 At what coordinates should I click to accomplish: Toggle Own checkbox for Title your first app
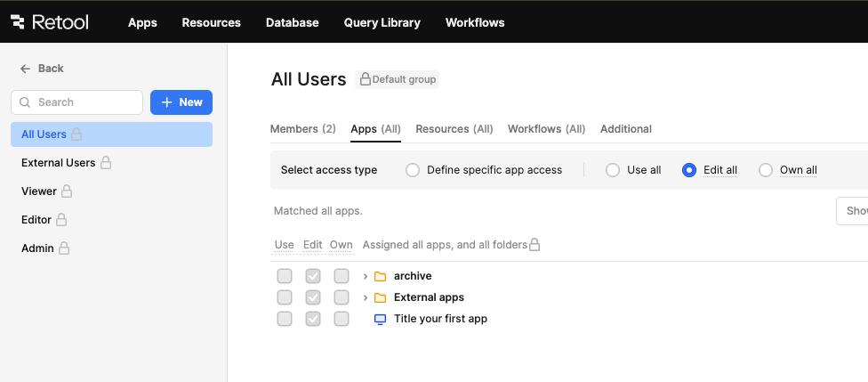(x=342, y=319)
